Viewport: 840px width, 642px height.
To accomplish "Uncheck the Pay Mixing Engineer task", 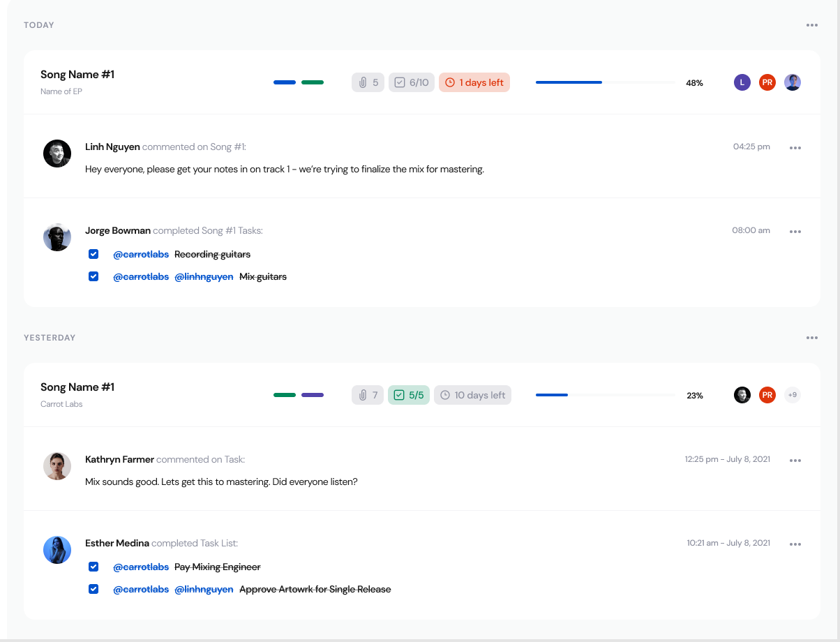I will (x=93, y=567).
